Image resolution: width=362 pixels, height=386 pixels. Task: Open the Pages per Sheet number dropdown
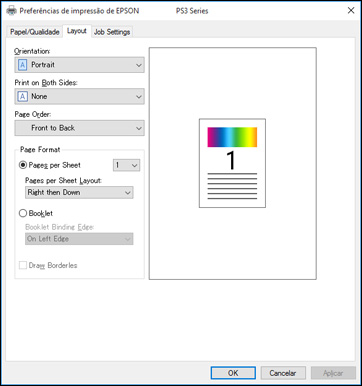point(126,165)
